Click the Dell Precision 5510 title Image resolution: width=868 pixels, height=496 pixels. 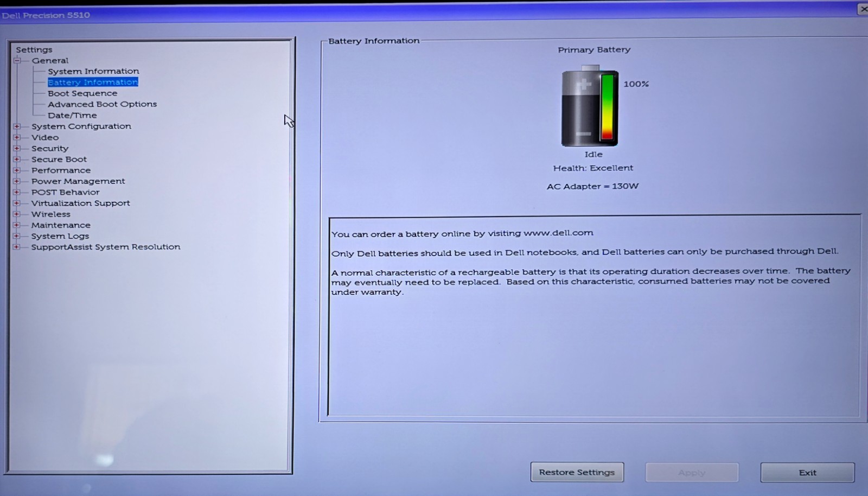(46, 15)
